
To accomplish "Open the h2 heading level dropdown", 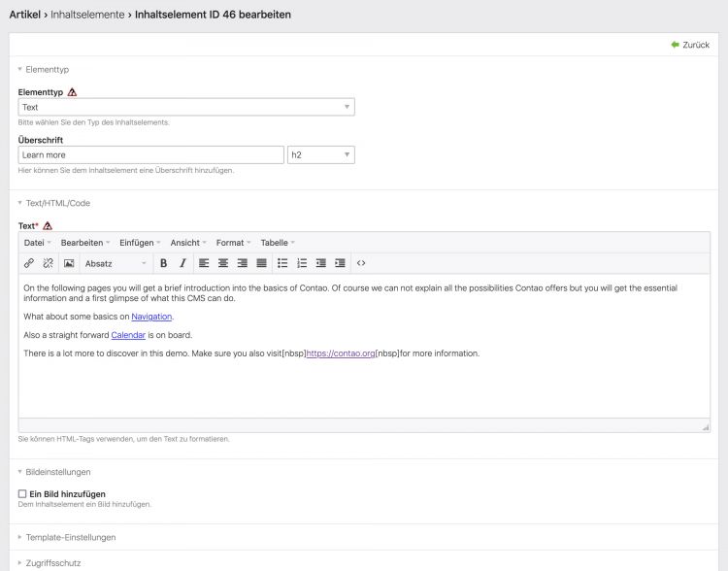I will tap(320, 155).
